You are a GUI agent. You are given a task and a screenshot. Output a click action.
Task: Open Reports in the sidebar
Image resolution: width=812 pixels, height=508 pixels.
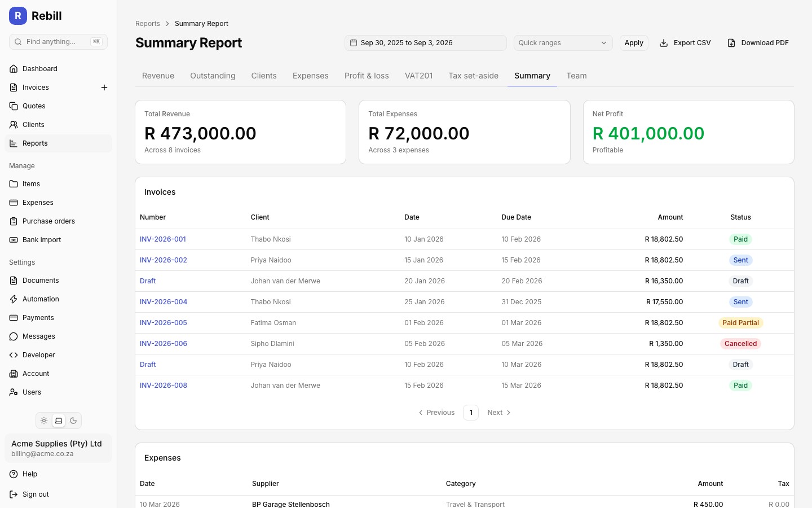point(58,143)
